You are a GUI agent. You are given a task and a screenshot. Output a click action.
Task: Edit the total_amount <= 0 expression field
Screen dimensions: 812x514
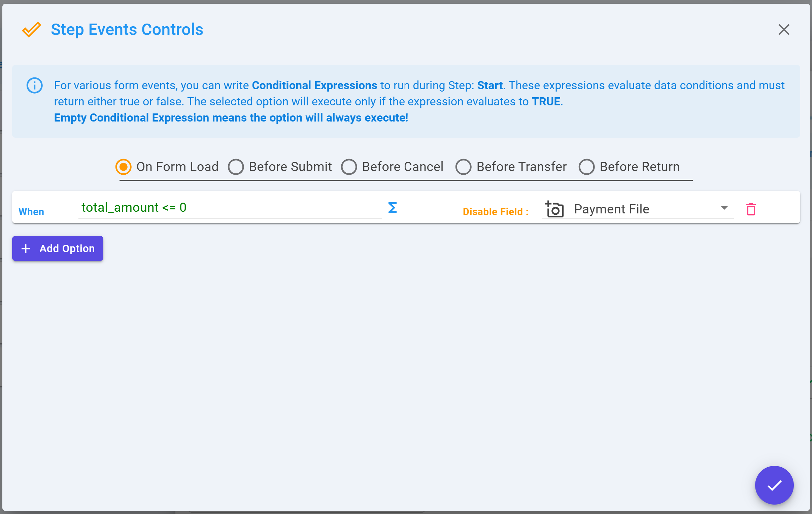[x=230, y=208]
